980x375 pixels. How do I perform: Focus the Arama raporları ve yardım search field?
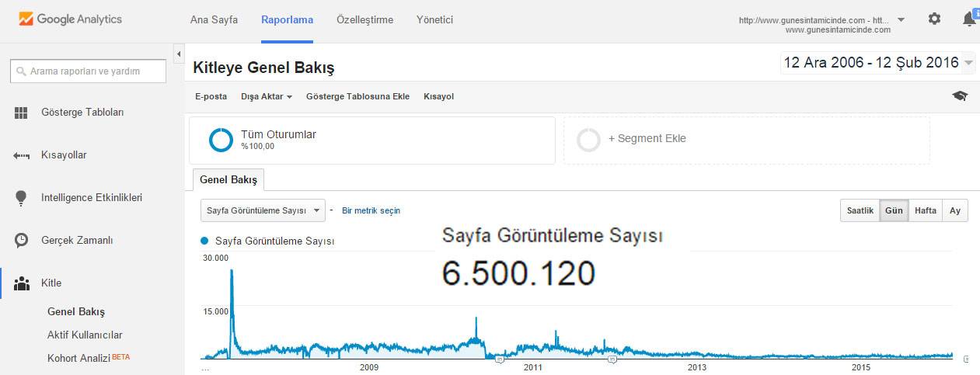[x=88, y=71]
